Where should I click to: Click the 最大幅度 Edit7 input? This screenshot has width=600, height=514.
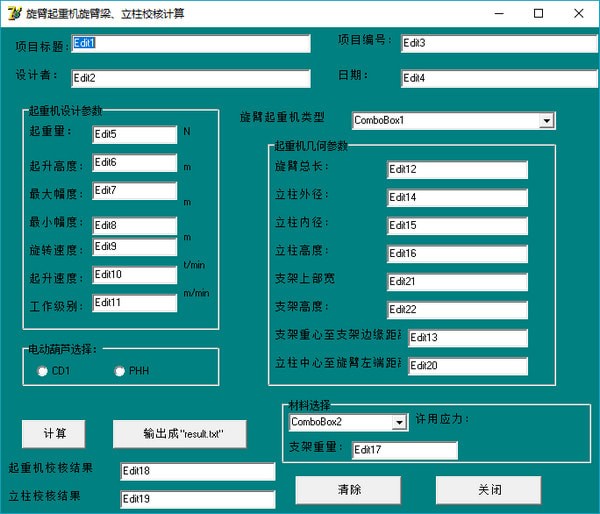[135, 191]
